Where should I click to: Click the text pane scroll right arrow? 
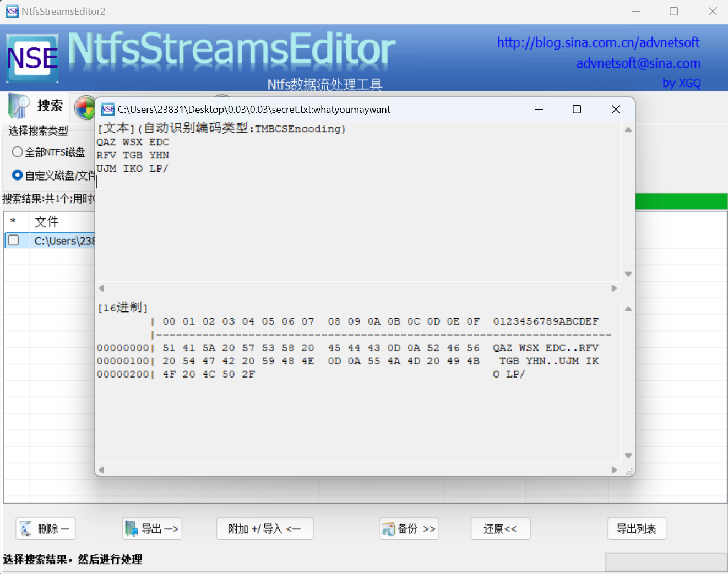[x=615, y=288]
